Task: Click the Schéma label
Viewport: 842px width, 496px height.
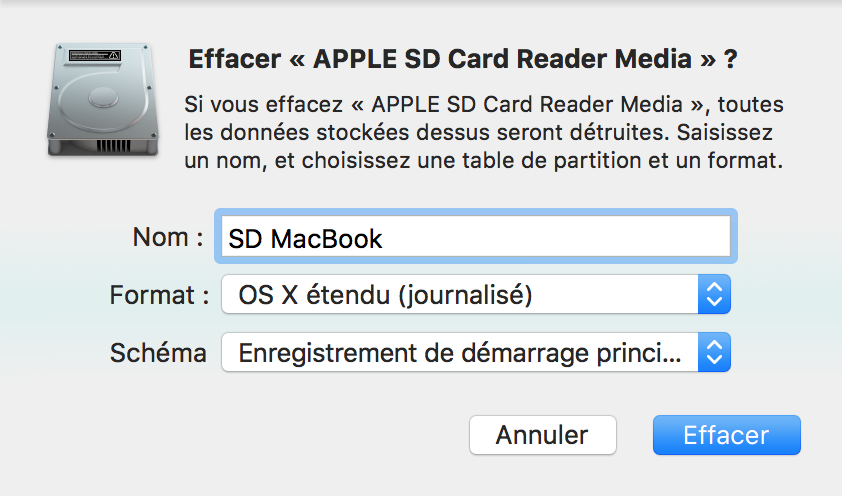Action: [158, 353]
